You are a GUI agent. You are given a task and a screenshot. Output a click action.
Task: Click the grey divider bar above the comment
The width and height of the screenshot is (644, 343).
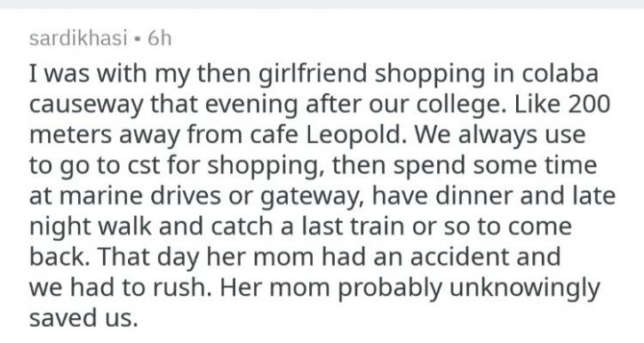click(x=322, y=4)
